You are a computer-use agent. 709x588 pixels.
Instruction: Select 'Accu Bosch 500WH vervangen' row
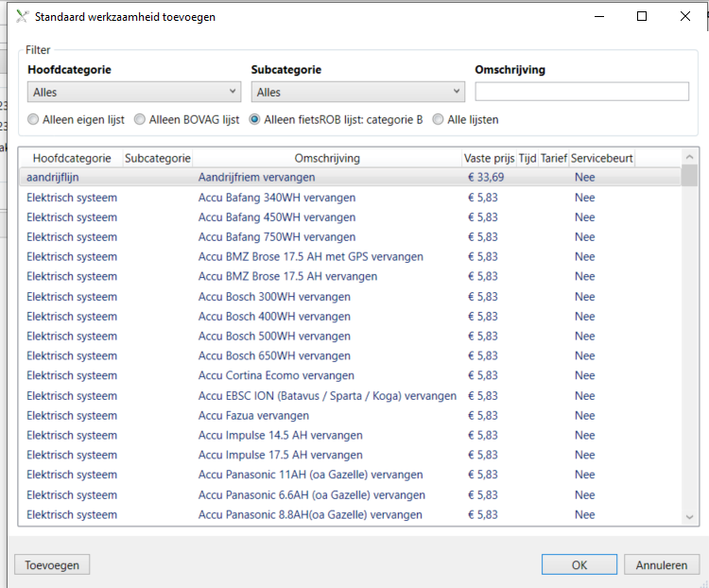274,336
